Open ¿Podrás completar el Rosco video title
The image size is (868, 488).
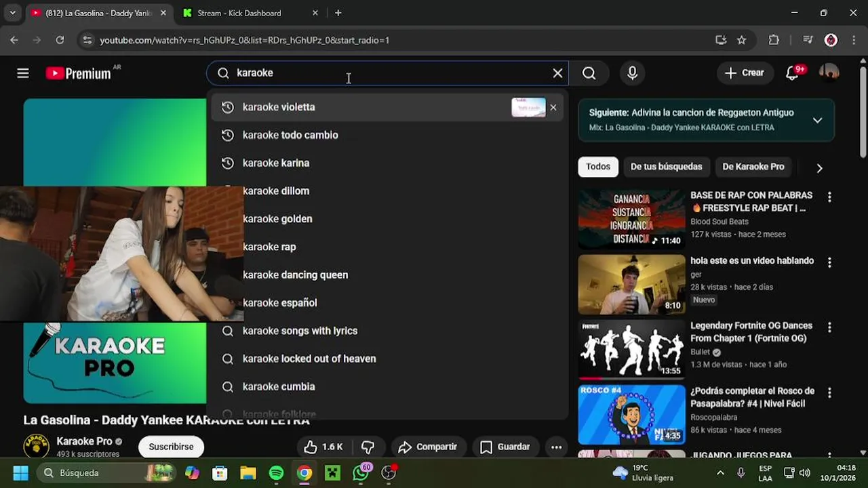pos(752,397)
